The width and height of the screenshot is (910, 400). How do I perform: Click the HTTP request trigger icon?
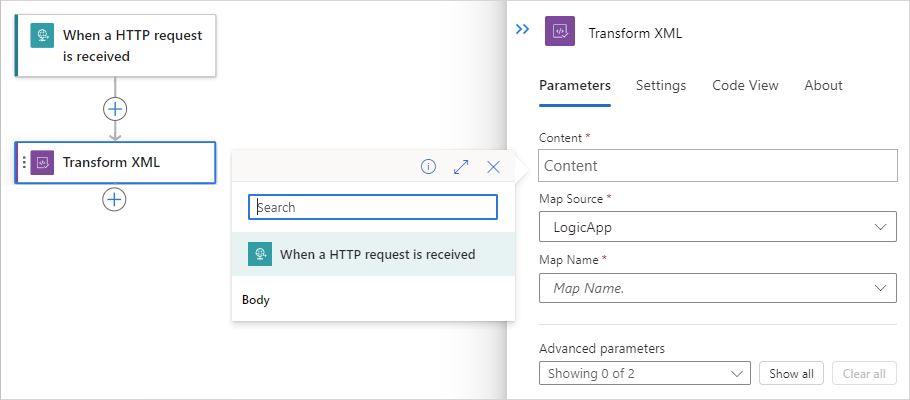(43, 46)
